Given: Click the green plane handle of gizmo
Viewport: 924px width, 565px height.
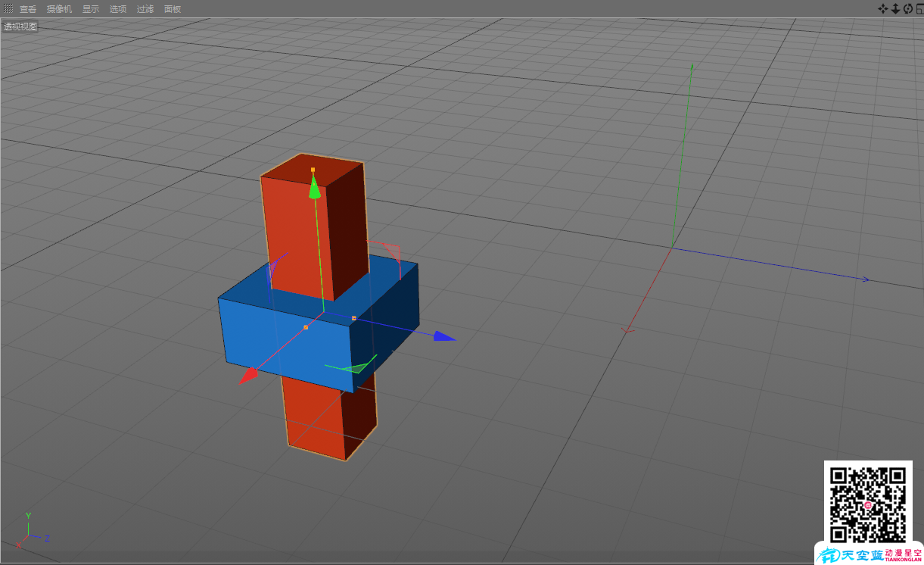Looking at the screenshot, I should click(358, 367).
